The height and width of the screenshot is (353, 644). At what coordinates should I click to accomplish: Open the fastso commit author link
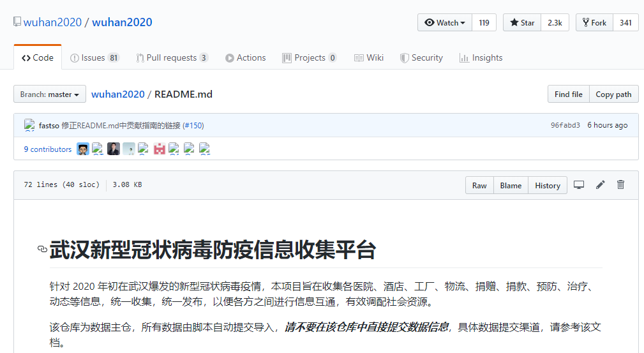49,125
